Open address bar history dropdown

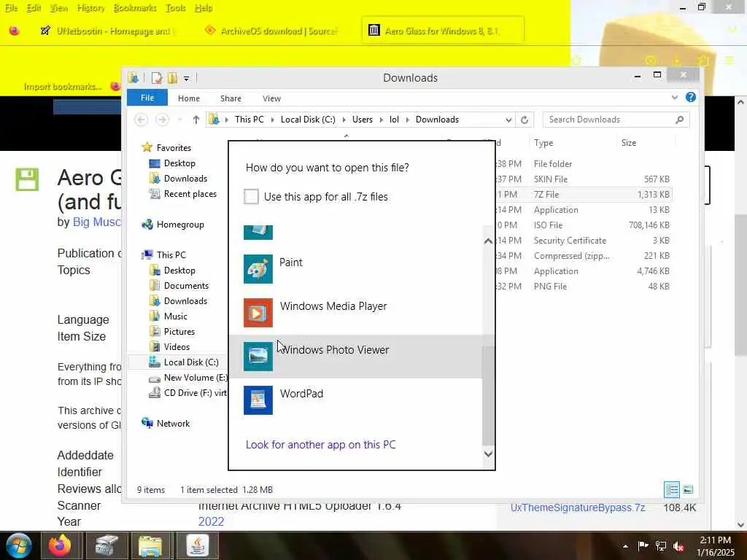pos(508,120)
